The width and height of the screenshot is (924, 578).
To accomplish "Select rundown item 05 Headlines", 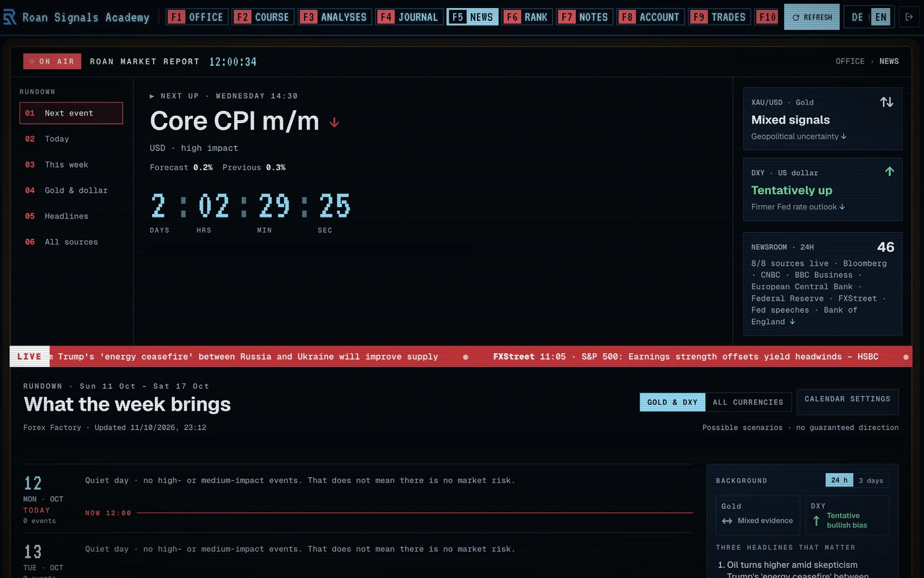I will (71, 216).
